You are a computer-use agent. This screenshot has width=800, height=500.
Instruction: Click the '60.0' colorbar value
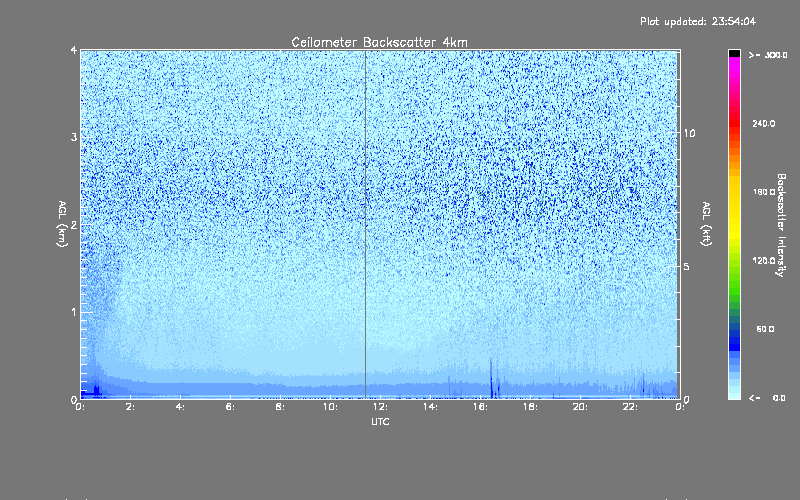765,329
